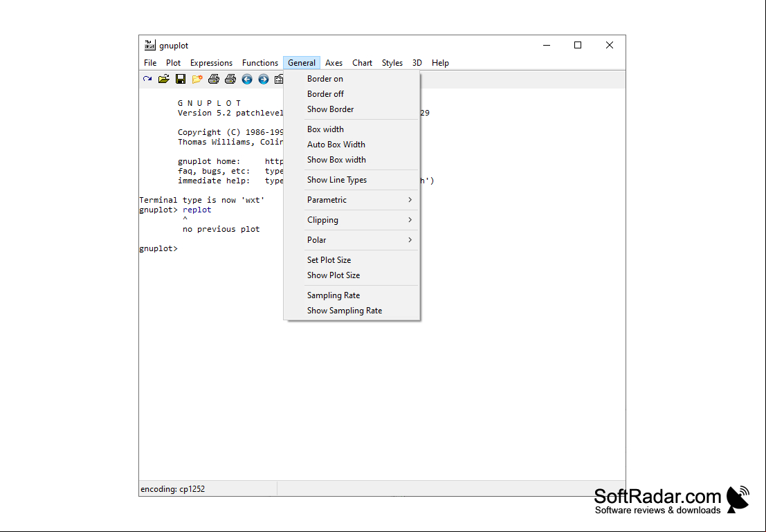Open the File menu
The height and width of the screenshot is (532, 766).
[x=150, y=63]
